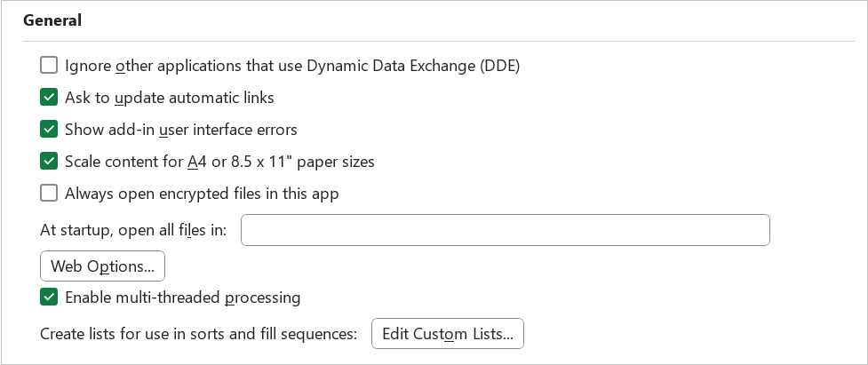Click the 'Enable multi-threaded processing' label text
This screenshot has height=365, width=868.
(x=183, y=298)
